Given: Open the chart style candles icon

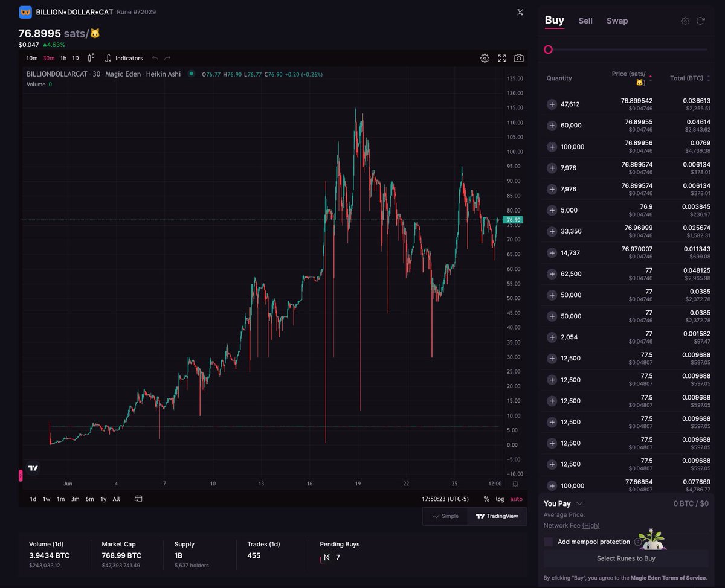Looking at the screenshot, I should pyautogui.click(x=91, y=58).
